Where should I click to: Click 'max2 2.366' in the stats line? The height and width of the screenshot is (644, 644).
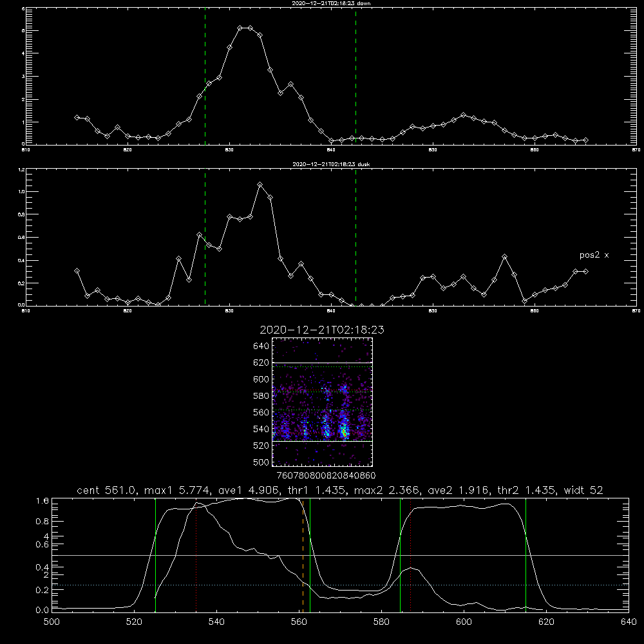pos(386,490)
